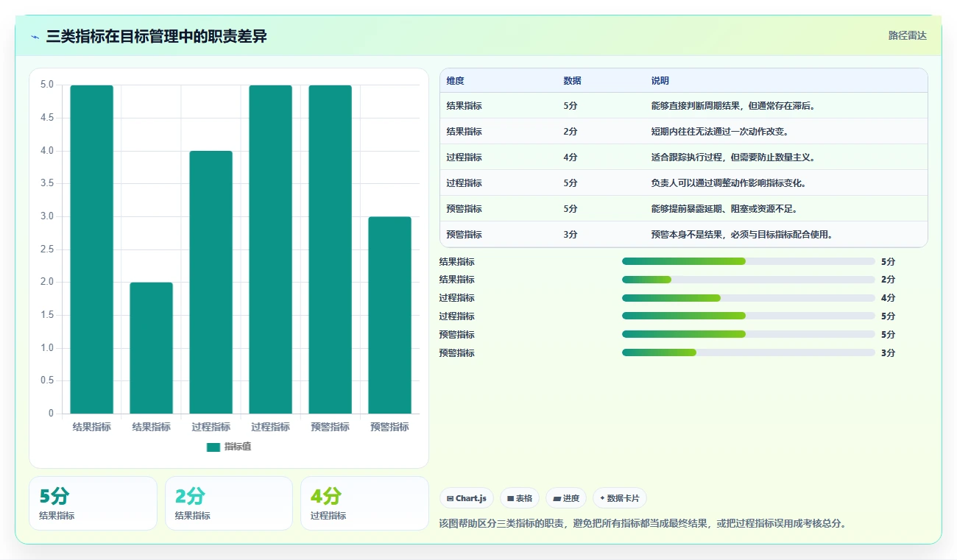This screenshot has height=560, width=957.
Task: Click the 数据卡片 chip diamond icon
Action: [x=602, y=498]
